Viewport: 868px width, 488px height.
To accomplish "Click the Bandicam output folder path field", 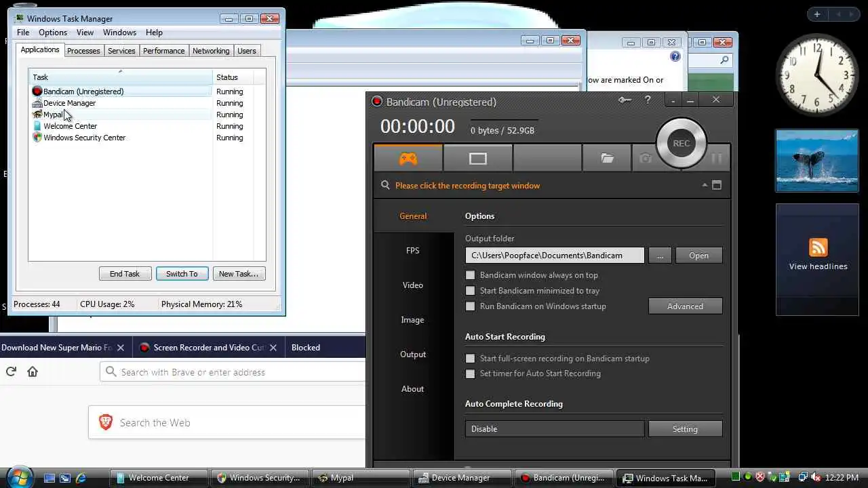I will (x=555, y=256).
